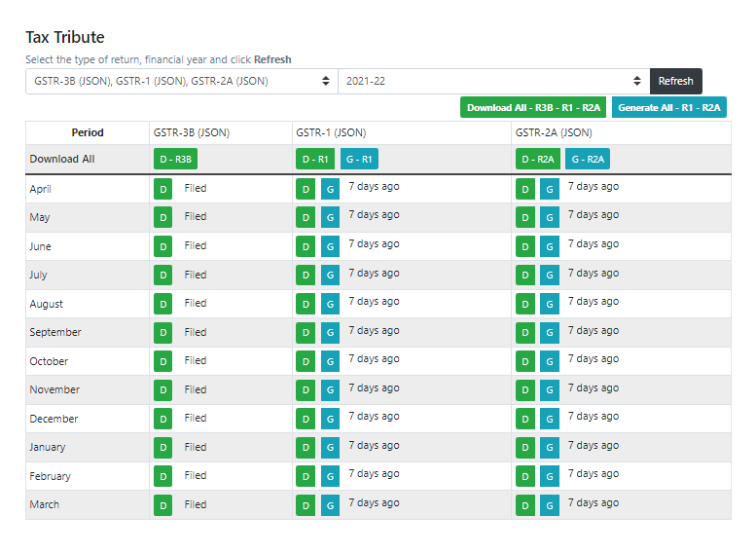Download GSTR-3B for April

point(162,189)
